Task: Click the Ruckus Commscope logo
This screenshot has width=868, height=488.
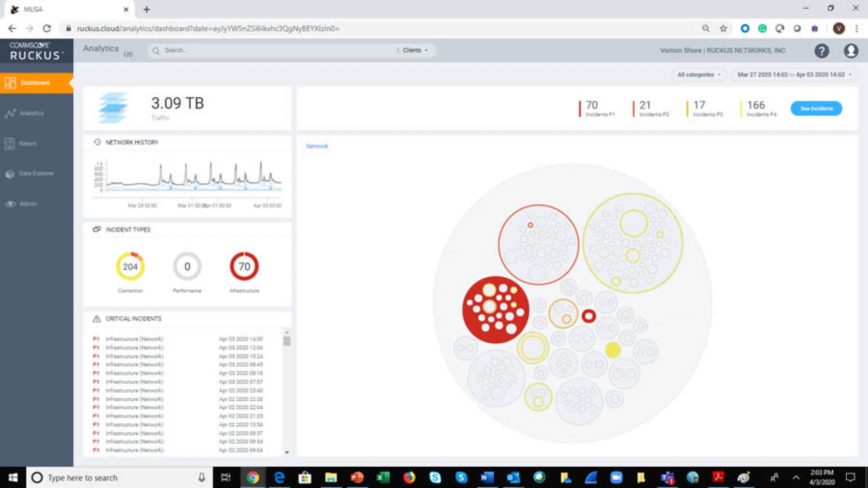Action: [36, 51]
